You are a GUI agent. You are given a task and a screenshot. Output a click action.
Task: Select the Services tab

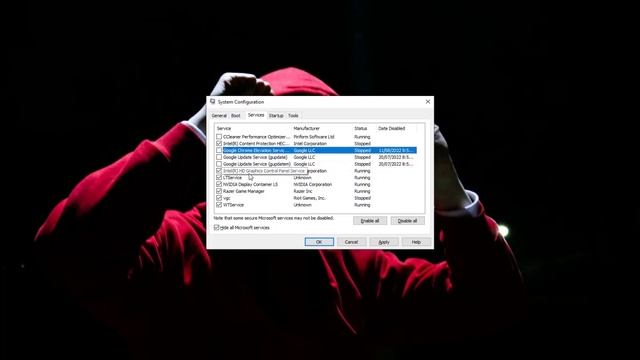(x=256, y=115)
